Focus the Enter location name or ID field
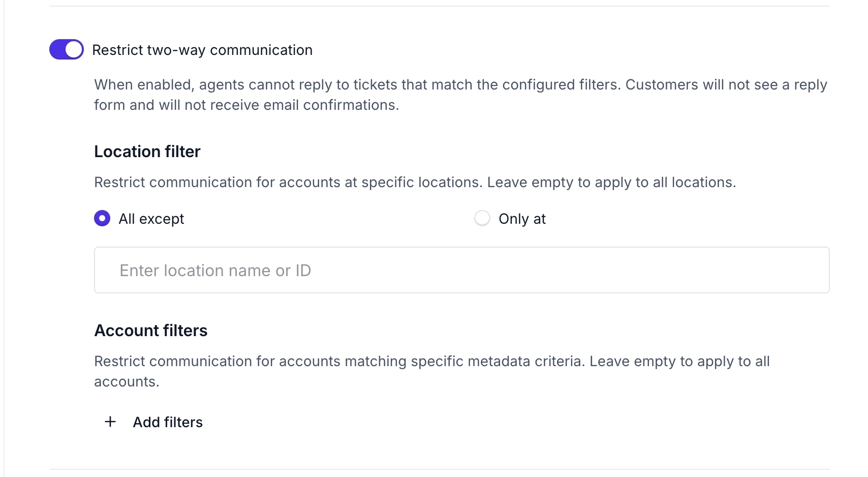The width and height of the screenshot is (868, 477). click(461, 270)
